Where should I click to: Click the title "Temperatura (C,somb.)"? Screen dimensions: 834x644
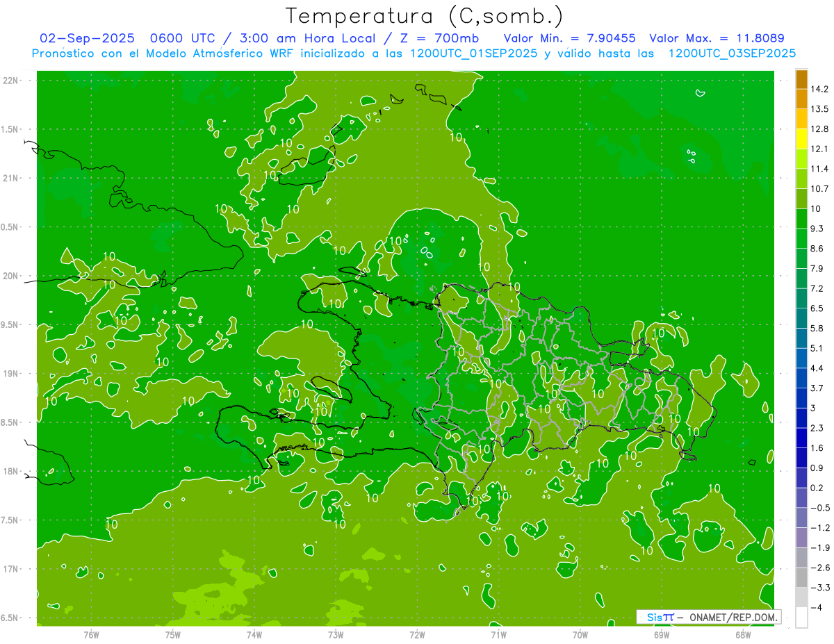(425, 16)
